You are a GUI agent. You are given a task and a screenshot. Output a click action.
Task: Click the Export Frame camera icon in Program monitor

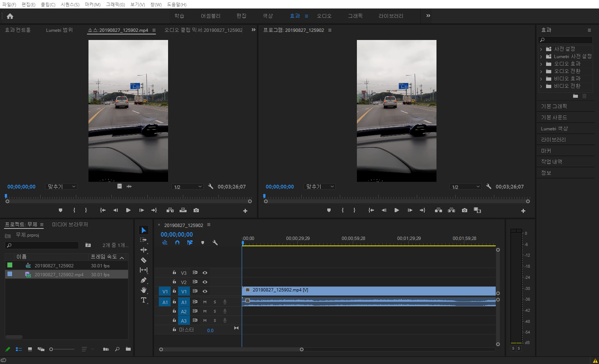464,210
